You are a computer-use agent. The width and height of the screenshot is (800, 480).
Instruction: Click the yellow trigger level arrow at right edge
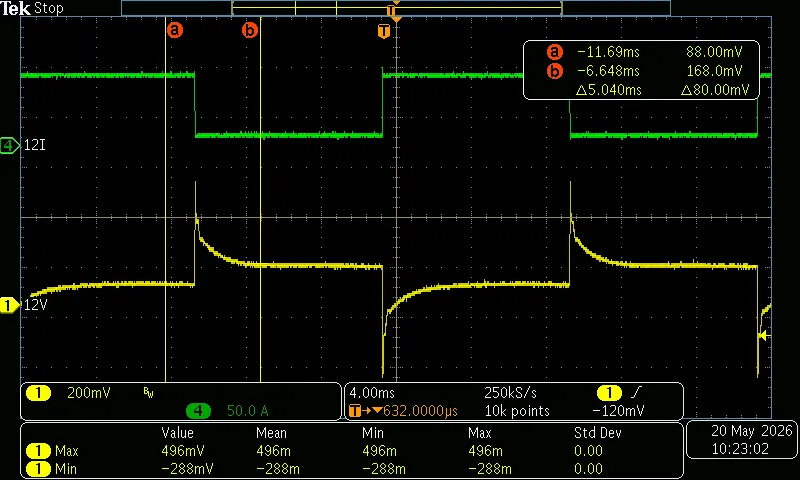pyautogui.click(x=763, y=335)
